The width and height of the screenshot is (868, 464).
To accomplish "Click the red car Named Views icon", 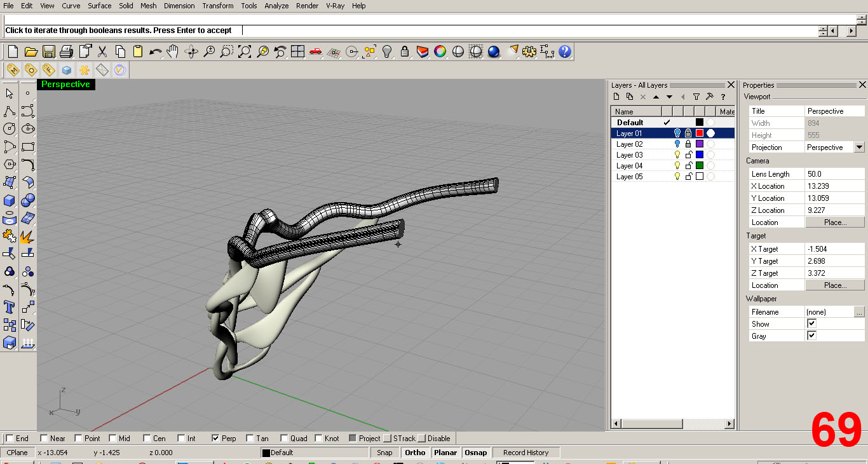I will (x=316, y=51).
